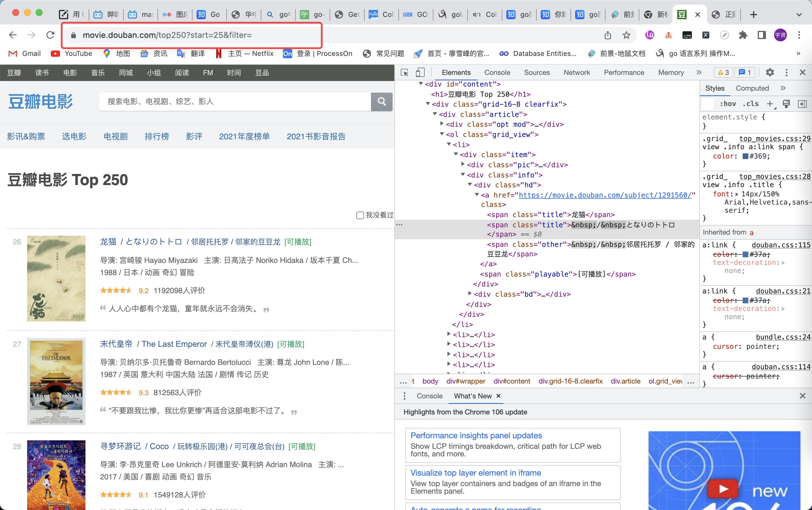Expand the div class="pic" node
This screenshot has height=510, width=812.
tap(463, 164)
